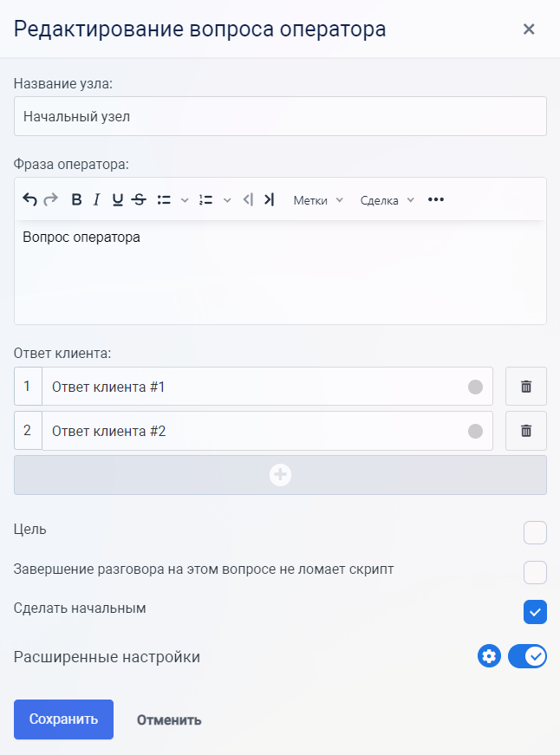
Task: Click the Отменить link
Action: coord(169,719)
